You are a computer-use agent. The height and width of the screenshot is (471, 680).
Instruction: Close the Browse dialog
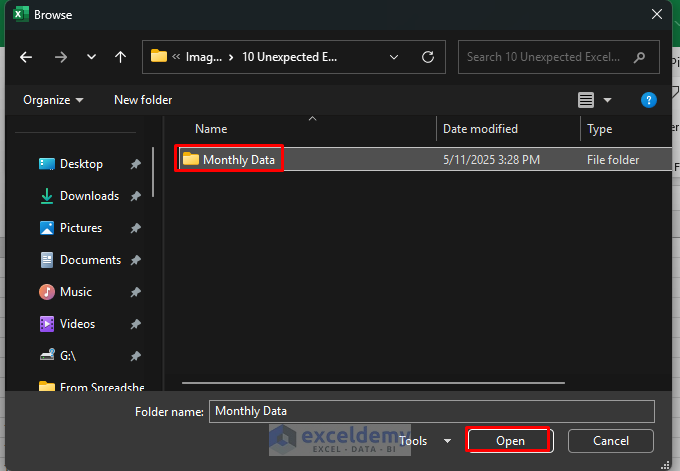click(x=657, y=14)
